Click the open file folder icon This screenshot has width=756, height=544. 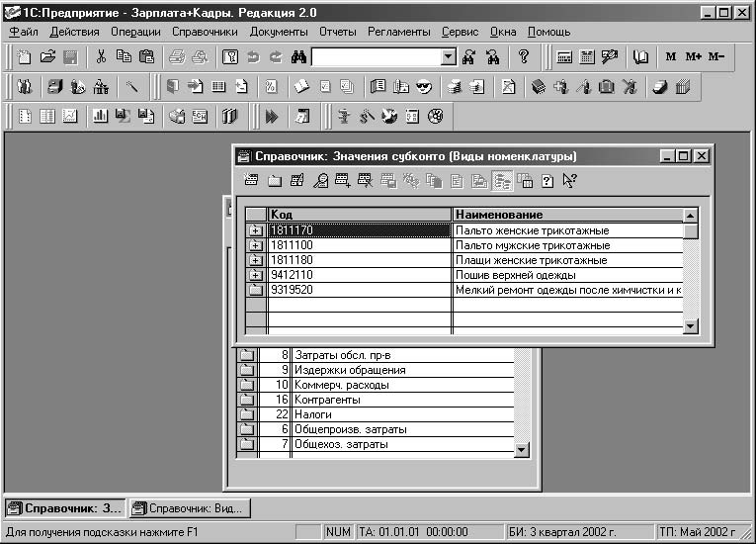point(47,57)
